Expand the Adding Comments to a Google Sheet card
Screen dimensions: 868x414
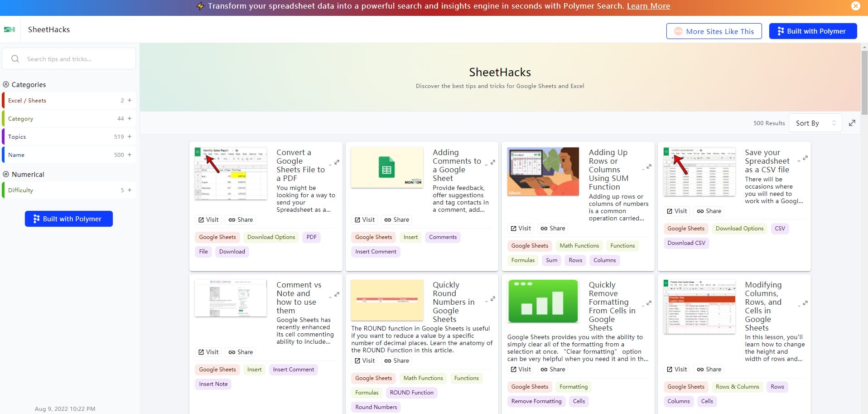(x=493, y=162)
